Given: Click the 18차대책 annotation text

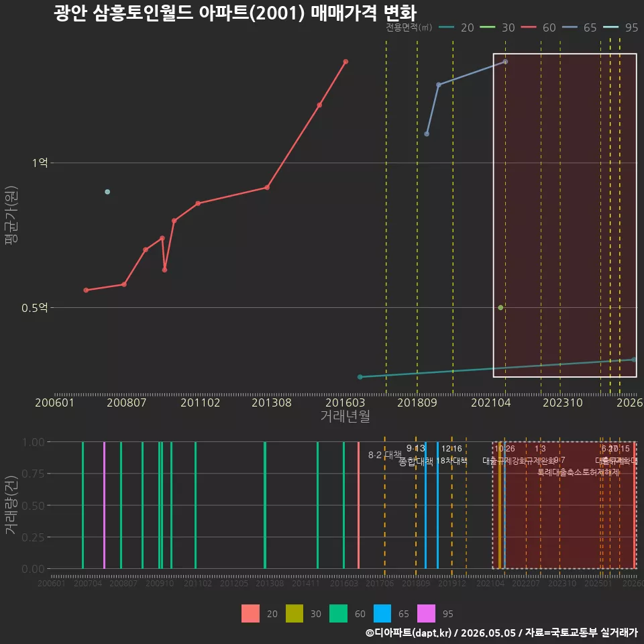Looking at the screenshot, I should pos(451,461).
